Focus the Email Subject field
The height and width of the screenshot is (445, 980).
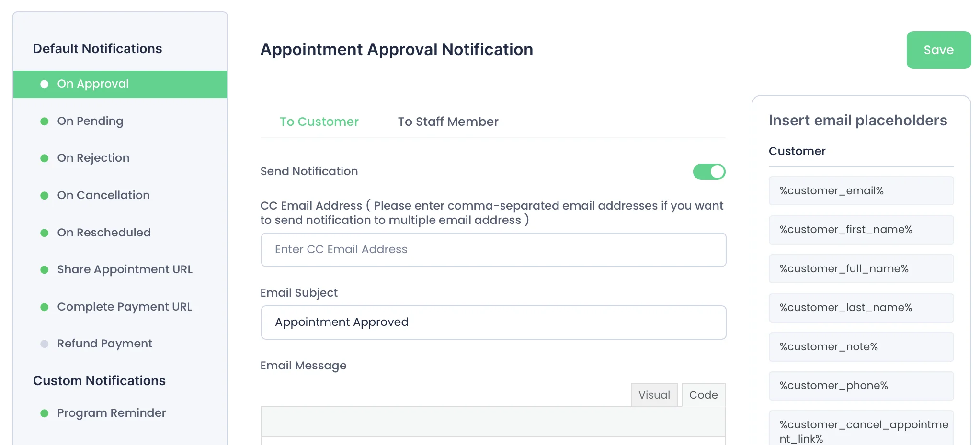click(493, 323)
